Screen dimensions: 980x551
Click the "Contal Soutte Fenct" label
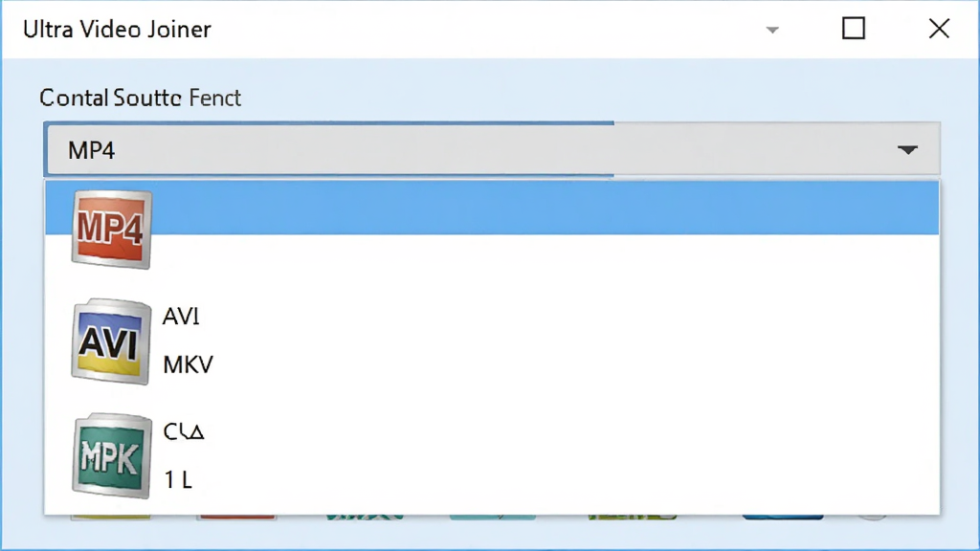[140, 99]
